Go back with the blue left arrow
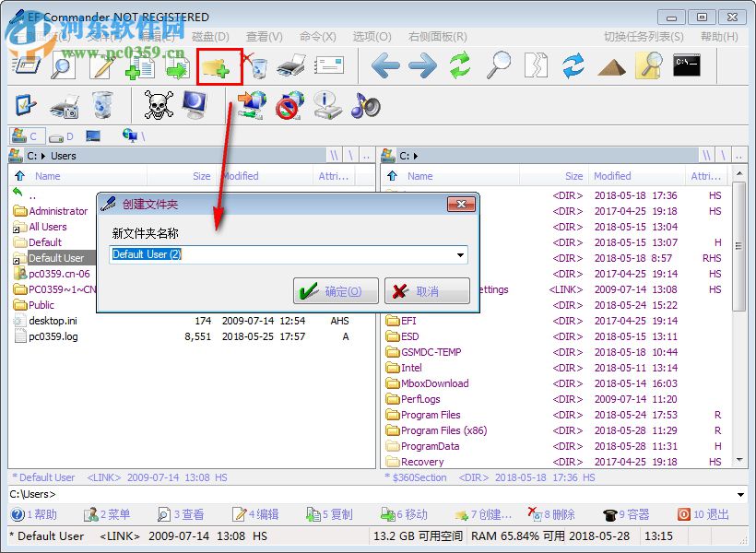The image size is (756, 553). (385, 65)
